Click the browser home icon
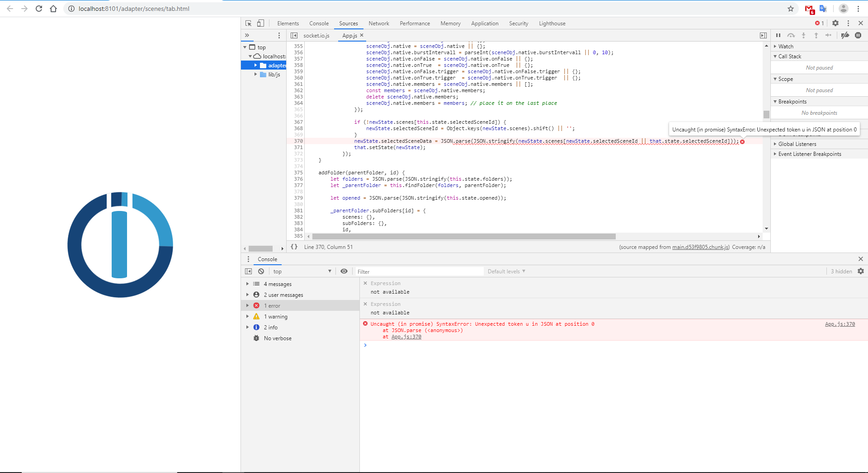 click(53, 9)
